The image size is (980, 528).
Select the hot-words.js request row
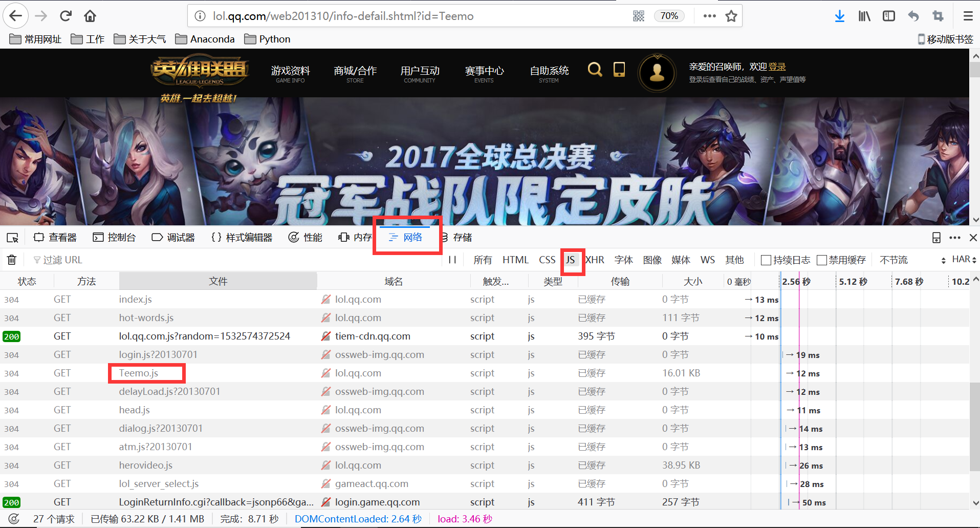485,318
